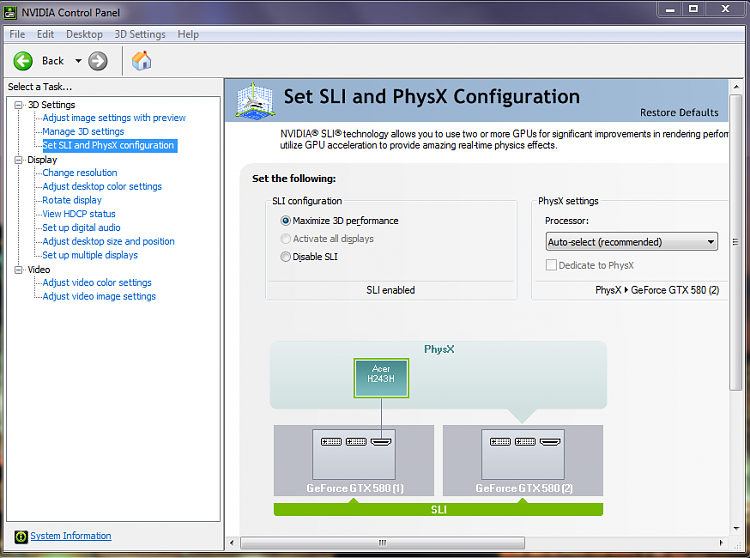
Task: Click the green SLI bridge bar
Action: (x=438, y=509)
